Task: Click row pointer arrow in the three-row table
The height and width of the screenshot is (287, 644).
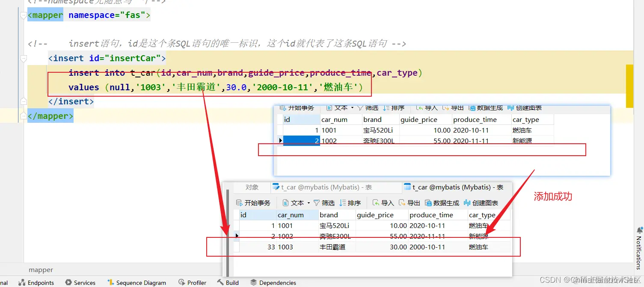Action: click(237, 235)
